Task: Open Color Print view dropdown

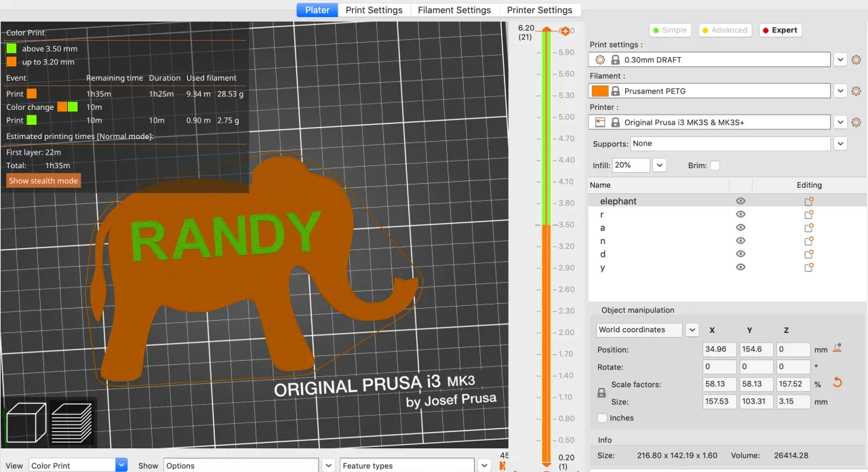Action: point(121,466)
